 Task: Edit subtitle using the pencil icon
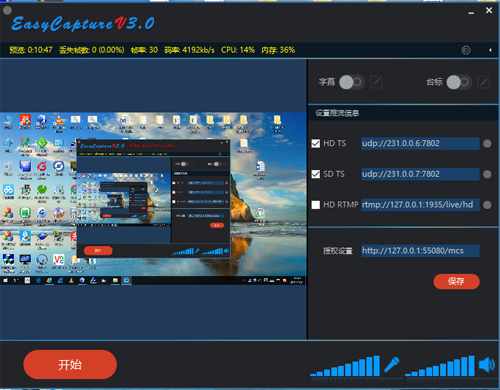[376, 82]
